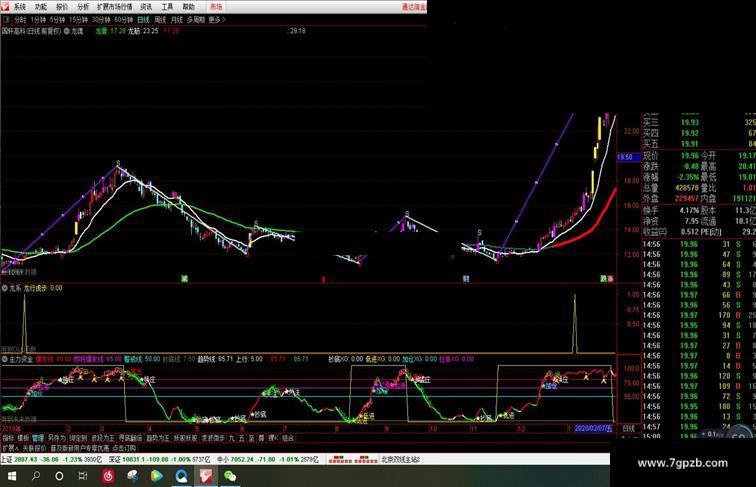
Task: Click the 总量 428578 value
Action: click(685, 188)
